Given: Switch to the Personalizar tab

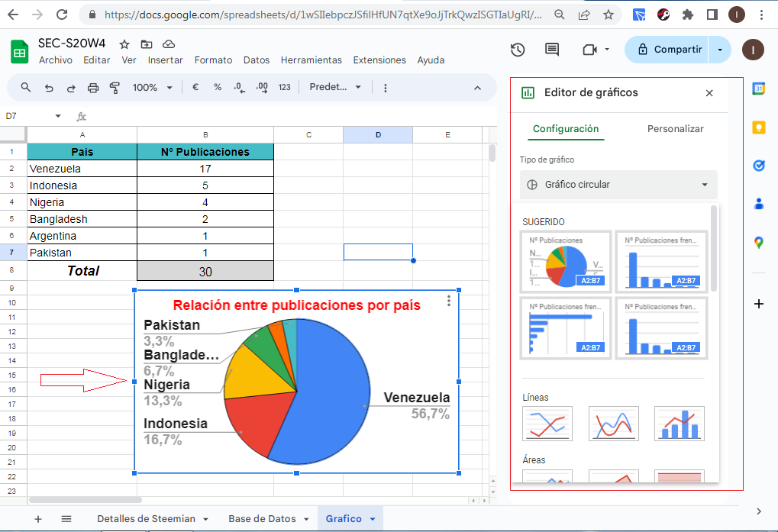Looking at the screenshot, I should [675, 129].
